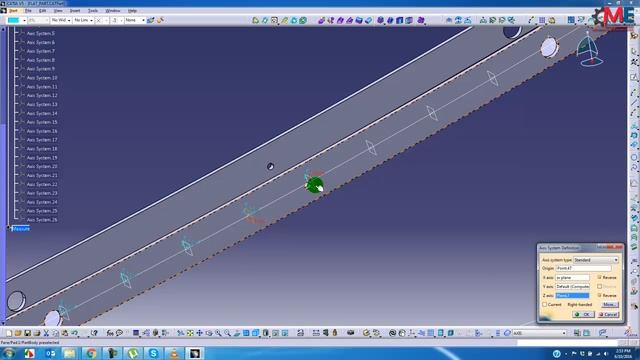The width and height of the screenshot is (640, 360).
Task: Open Outlook from the taskbar
Action: tap(50, 353)
